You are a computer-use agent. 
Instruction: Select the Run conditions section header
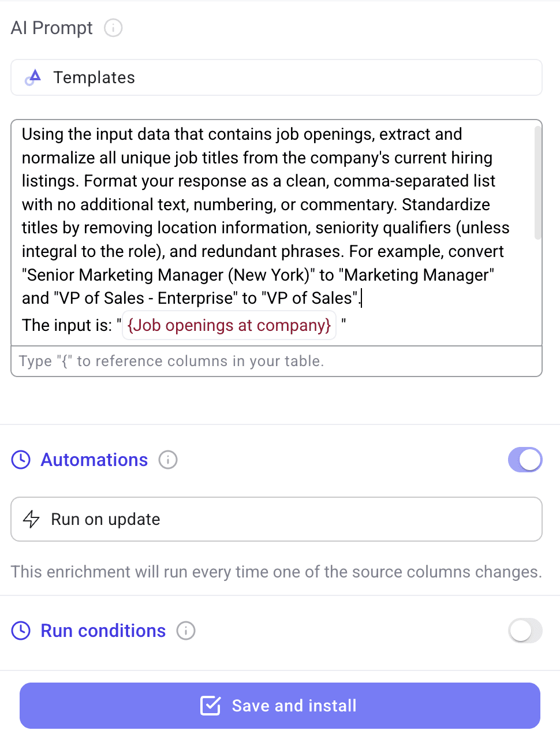point(103,631)
